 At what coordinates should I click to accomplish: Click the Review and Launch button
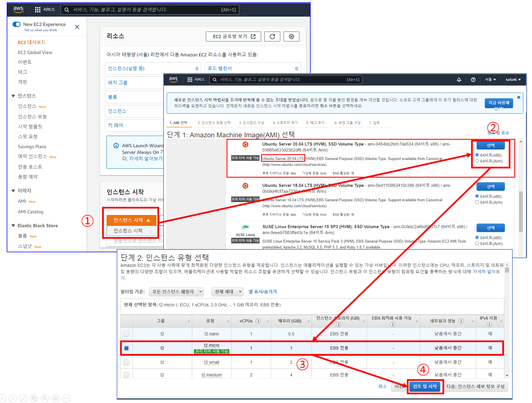(425, 386)
